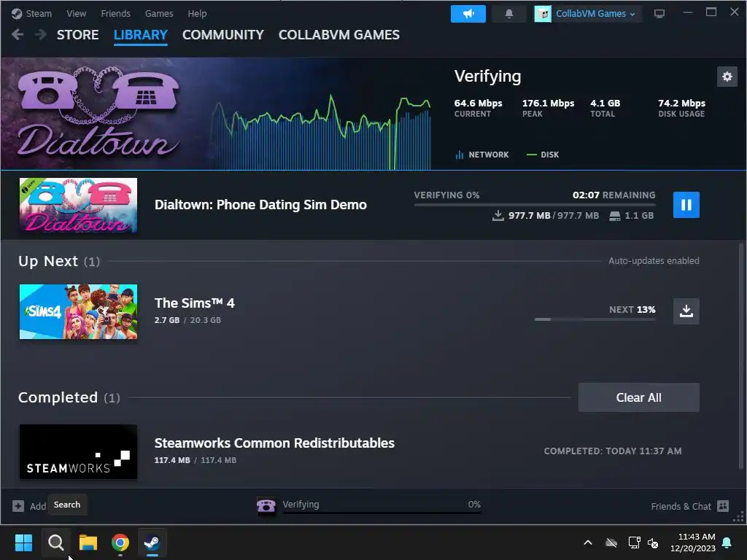Open clock and date 11:43 AM

[x=693, y=542]
